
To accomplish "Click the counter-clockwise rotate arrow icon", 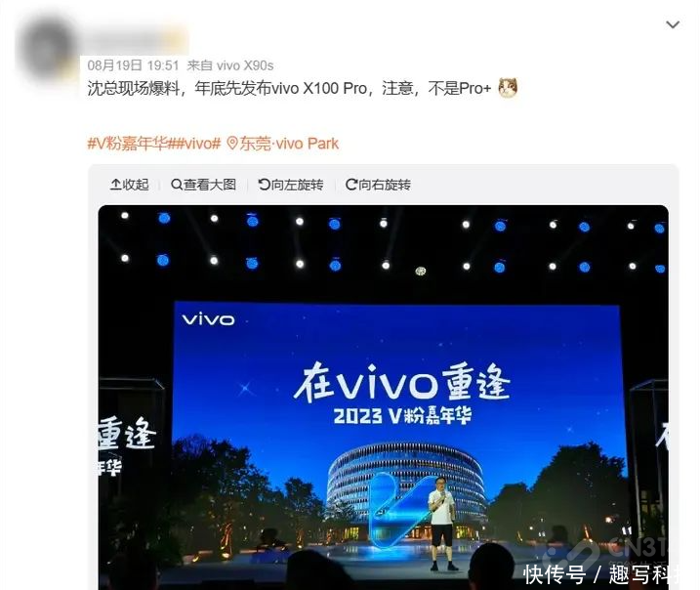I will click(265, 185).
